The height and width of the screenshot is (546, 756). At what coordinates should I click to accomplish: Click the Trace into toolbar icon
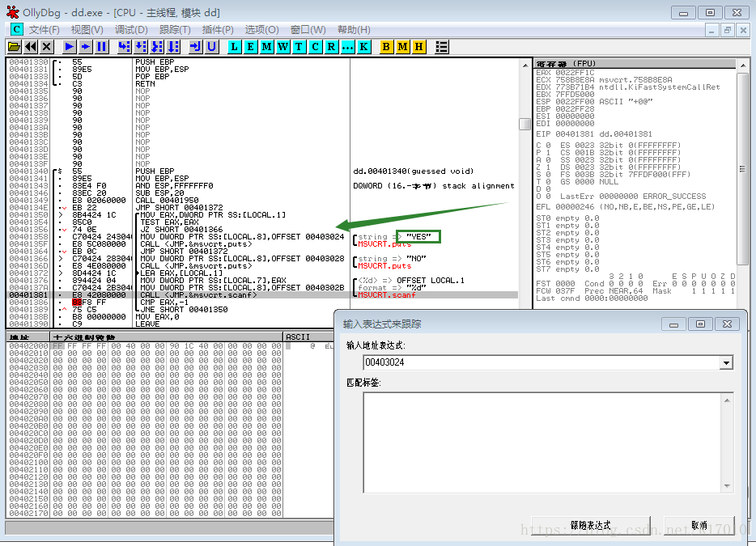point(157,47)
